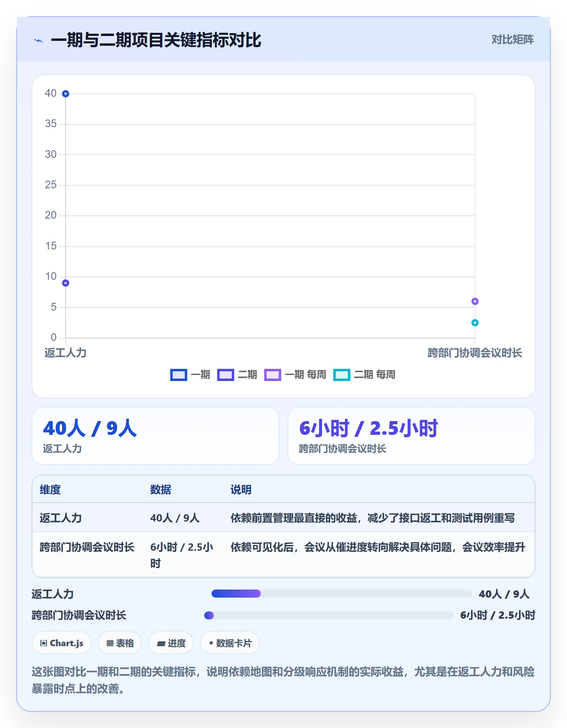Click the purple 一期 每周 data point
Screen dimensions: 567x728
point(475,301)
